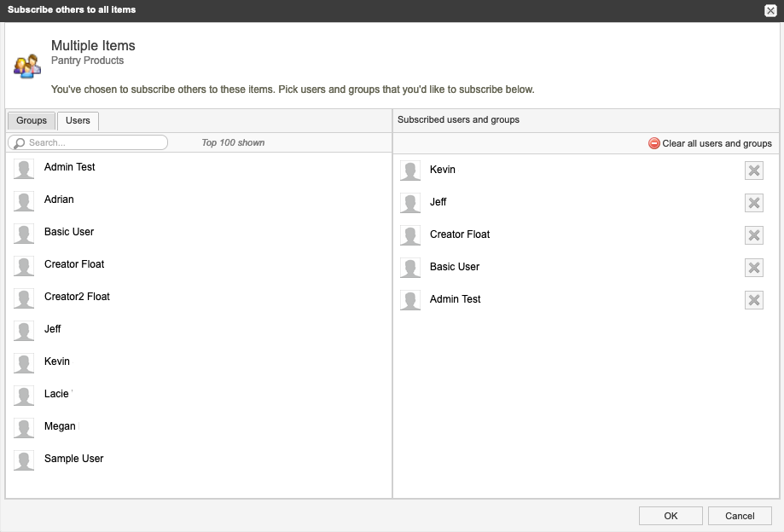The width and height of the screenshot is (784, 532).
Task: Click the Multiple Items users icon
Action: [x=27, y=66]
